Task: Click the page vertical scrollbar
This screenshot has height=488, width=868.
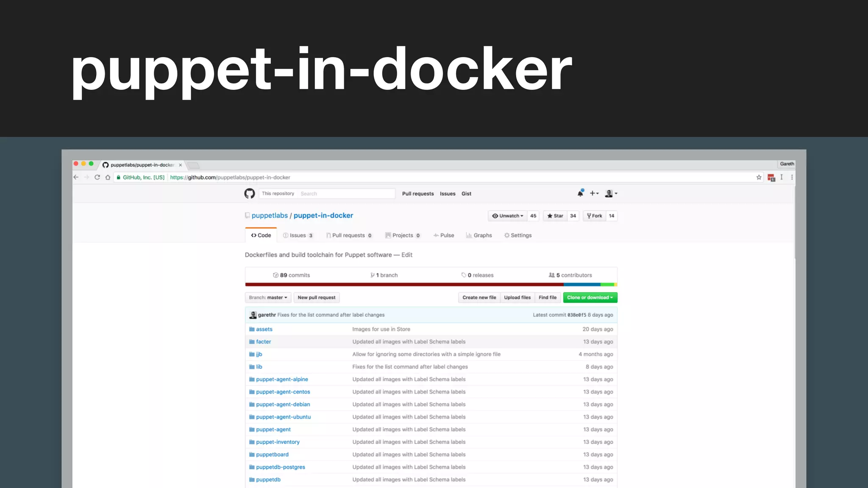Action: point(795,222)
